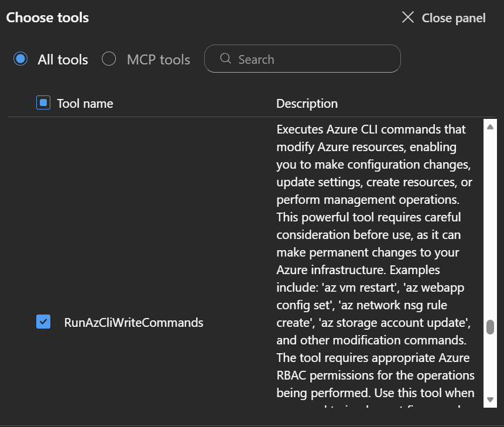504x427 pixels.
Task: Click the scrollbar up arrow
Action: (x=491, y=127)
